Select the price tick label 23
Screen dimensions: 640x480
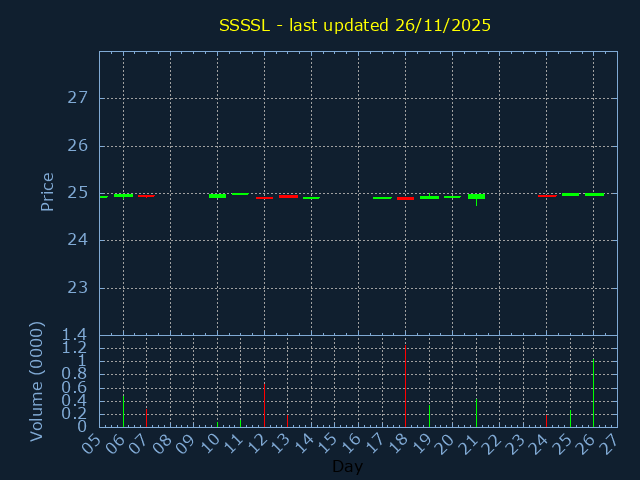(x=78, y=288)
